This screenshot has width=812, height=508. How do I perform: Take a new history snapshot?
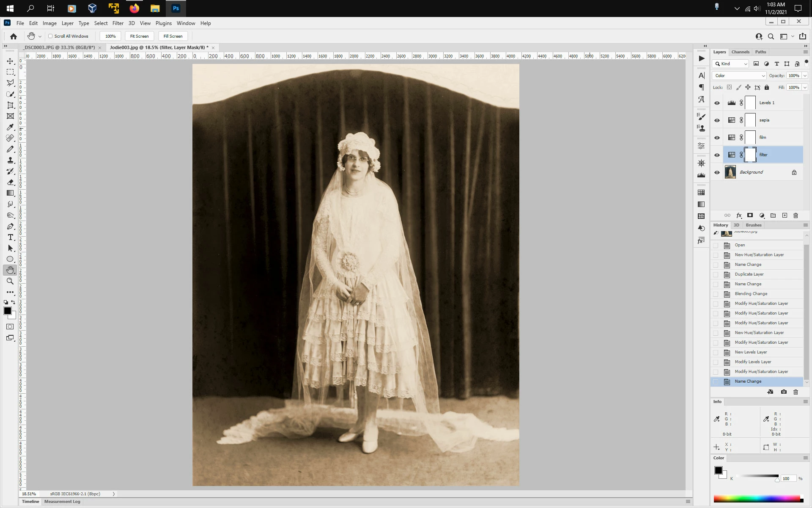click(784, 392)
